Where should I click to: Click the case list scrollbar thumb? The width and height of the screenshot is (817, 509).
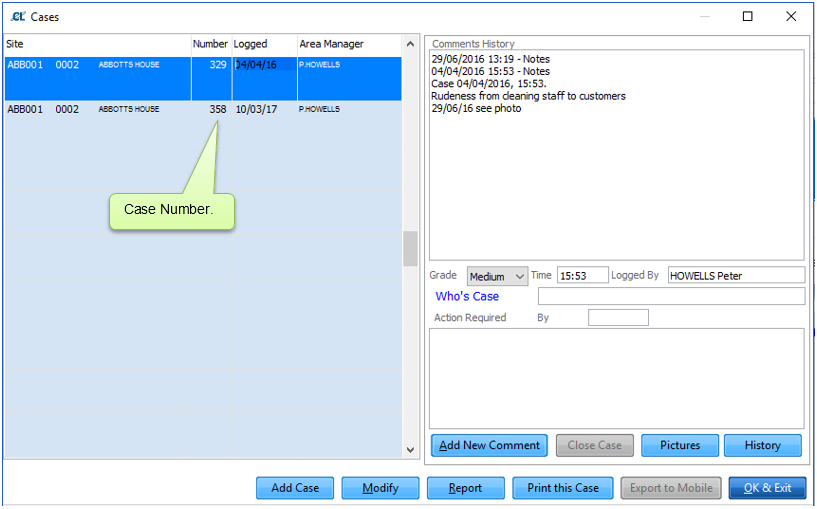tap(410, 249)
